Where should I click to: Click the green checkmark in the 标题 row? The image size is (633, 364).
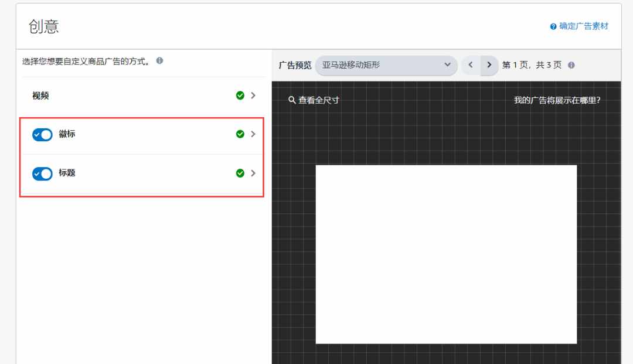point(240,173)
